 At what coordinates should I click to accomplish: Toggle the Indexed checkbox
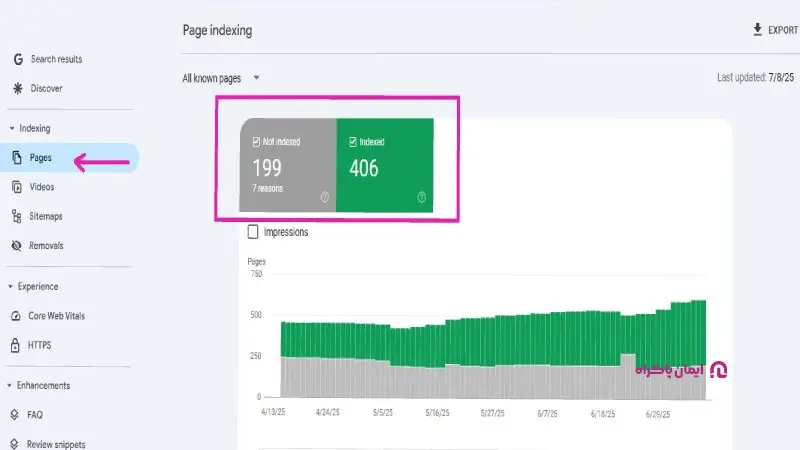click(x=354, y=142)
